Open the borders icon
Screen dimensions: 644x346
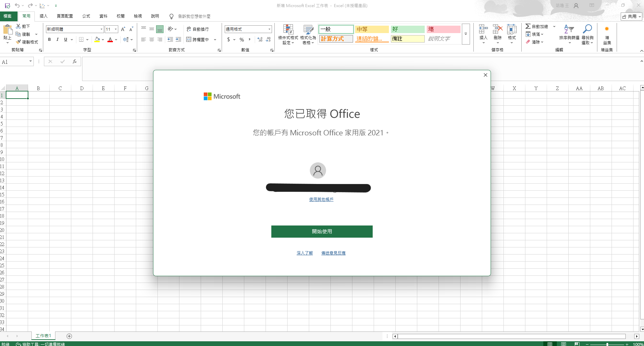click(81, 39)
